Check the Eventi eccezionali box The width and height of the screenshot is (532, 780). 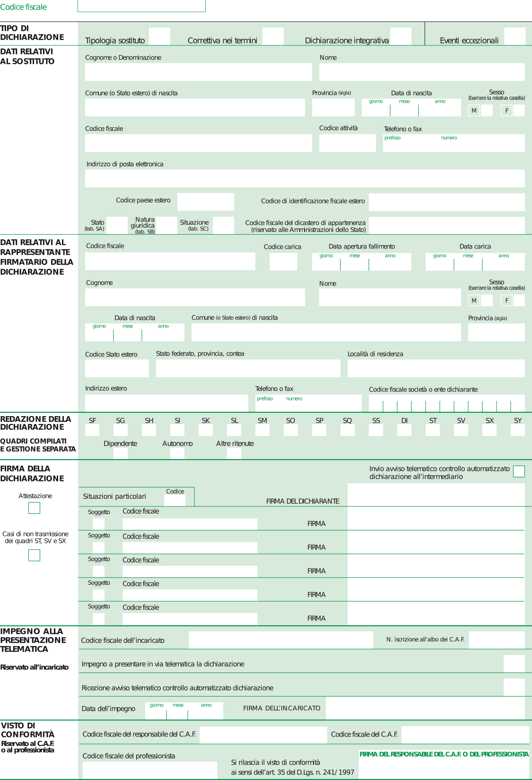tap(515, 36)
